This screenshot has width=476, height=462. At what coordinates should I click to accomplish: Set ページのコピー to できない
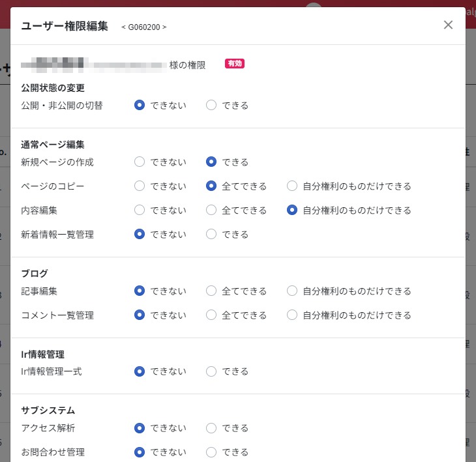pyautogui.click(x=140, y=186)
